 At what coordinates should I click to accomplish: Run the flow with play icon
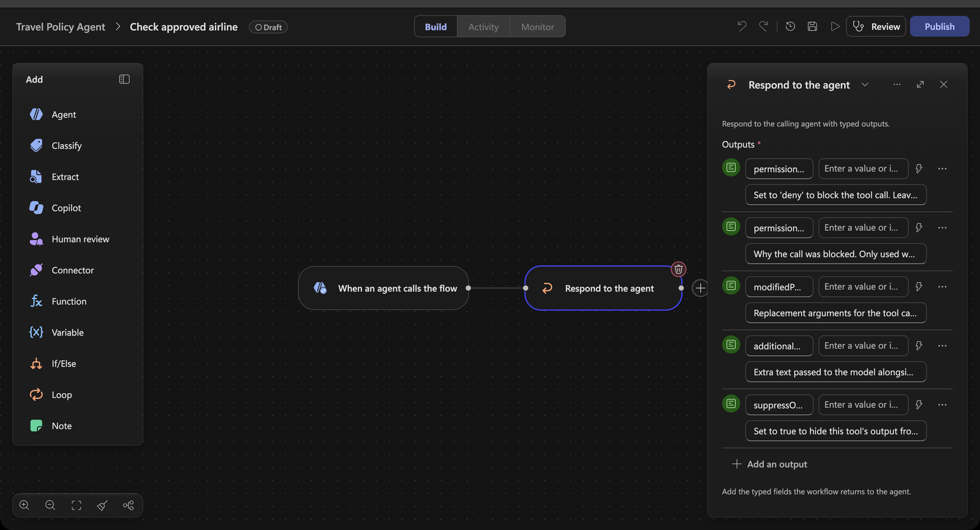coord(834,26)
